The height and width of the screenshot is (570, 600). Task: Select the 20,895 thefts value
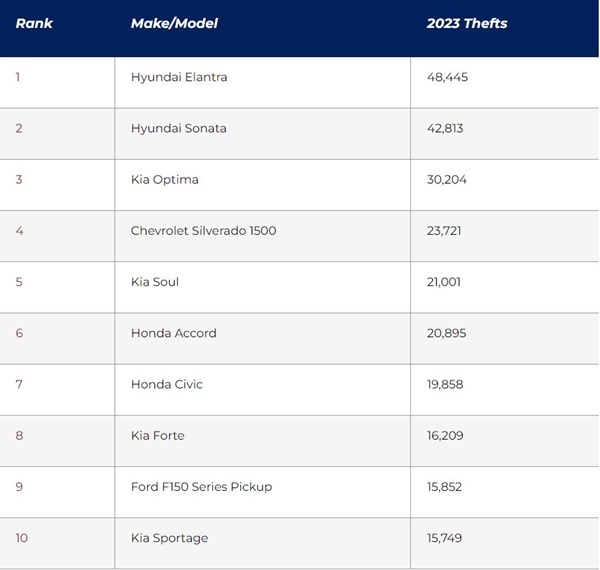coord(447,333)
